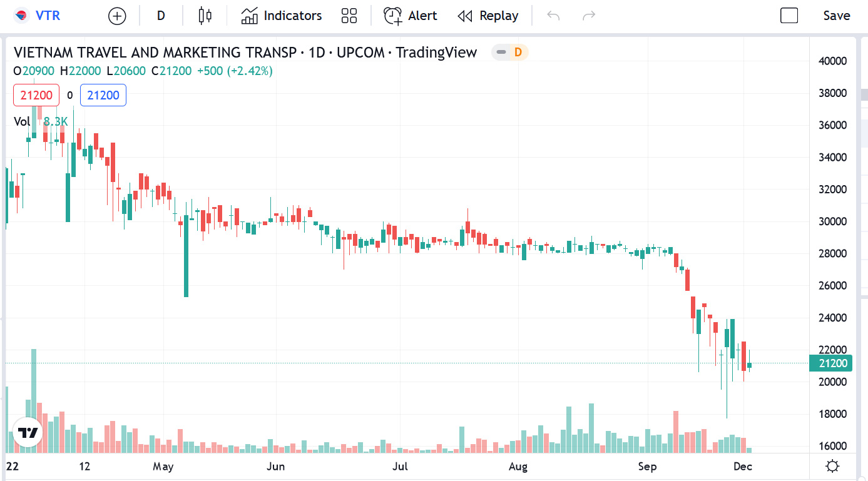Click the 12 date label on the time axis
Image resolution: width=868 pixels, height=481 pixels.
coord(85,467)
